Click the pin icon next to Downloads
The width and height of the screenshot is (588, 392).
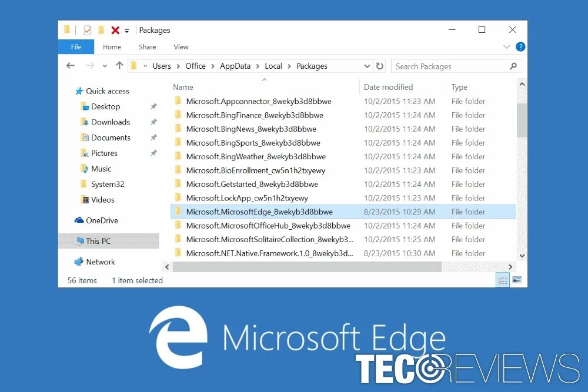click(153, 122)
